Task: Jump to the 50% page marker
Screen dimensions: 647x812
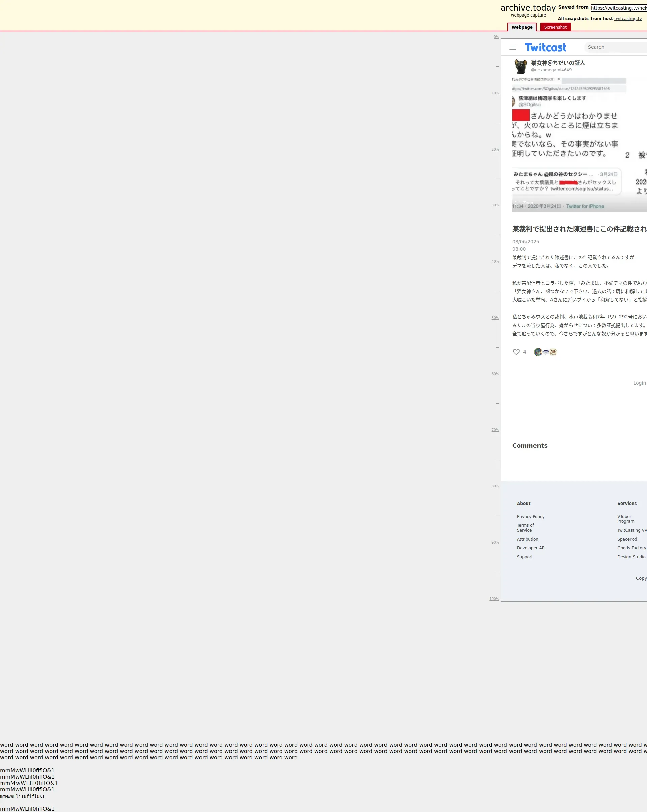Action: pos(495,318)
